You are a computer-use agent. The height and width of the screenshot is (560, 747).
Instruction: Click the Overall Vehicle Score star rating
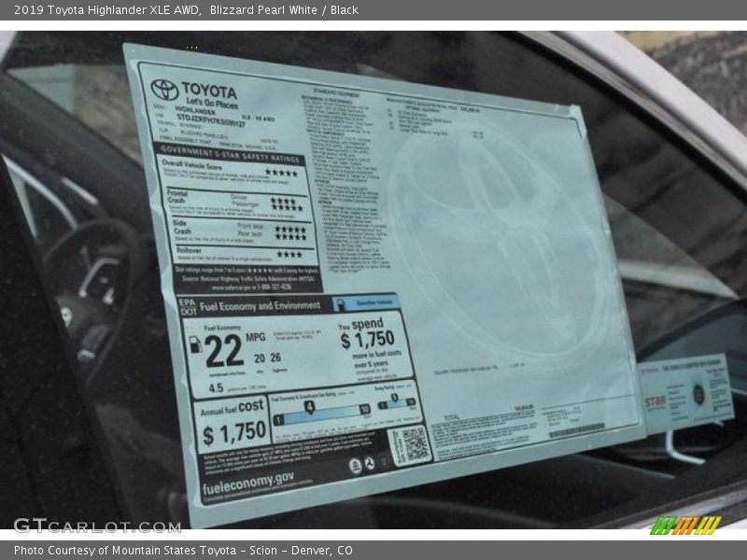click(280, 173)
